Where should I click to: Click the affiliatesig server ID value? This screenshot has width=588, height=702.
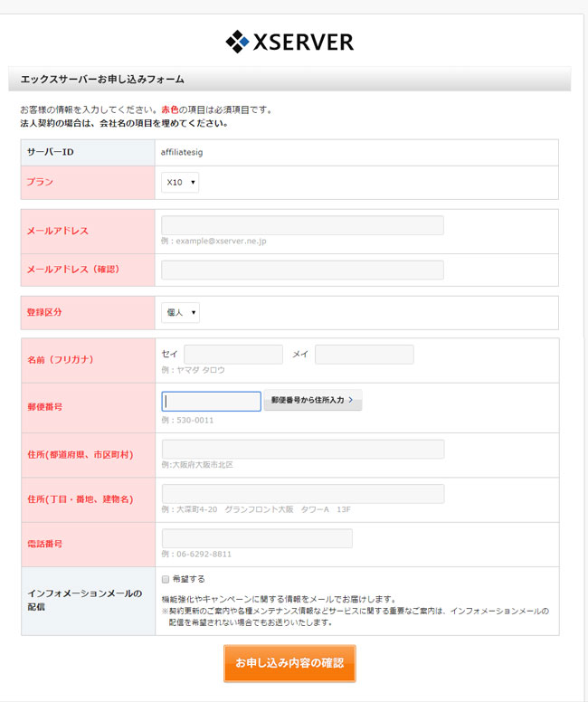(x=182, y=152)
